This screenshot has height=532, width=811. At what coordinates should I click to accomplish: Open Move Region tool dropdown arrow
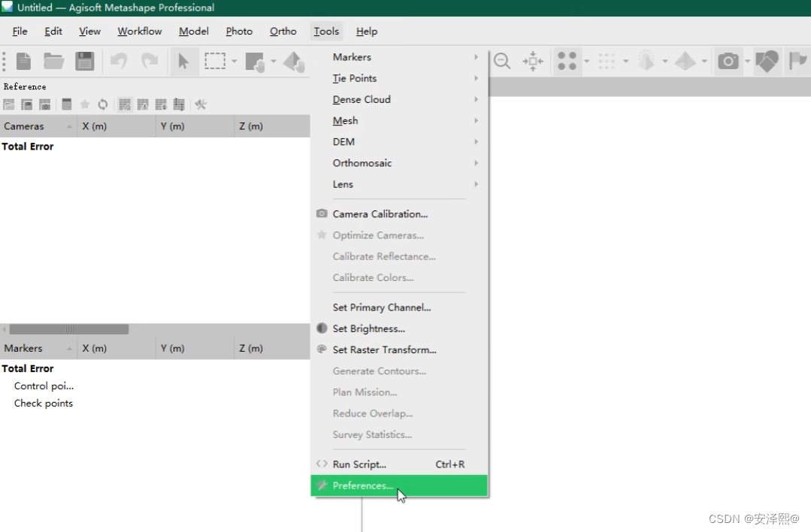click(x=274, y=62)
